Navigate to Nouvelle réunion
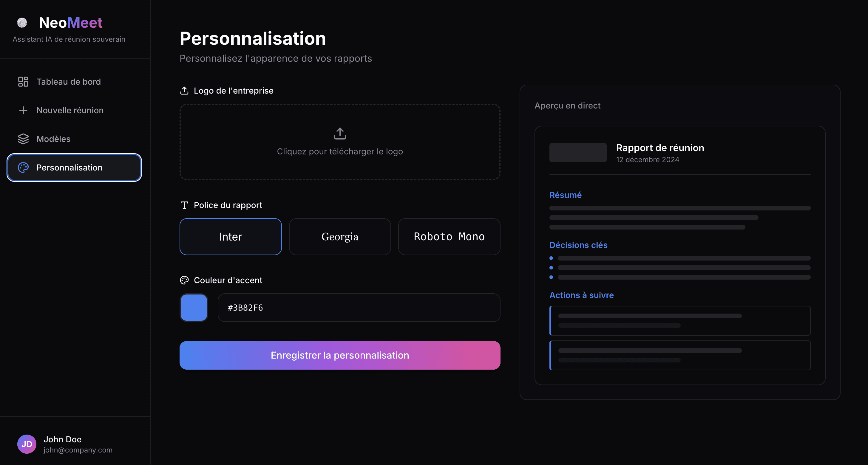The height and width of the screenshot is (465, 868). click(70, 110)
